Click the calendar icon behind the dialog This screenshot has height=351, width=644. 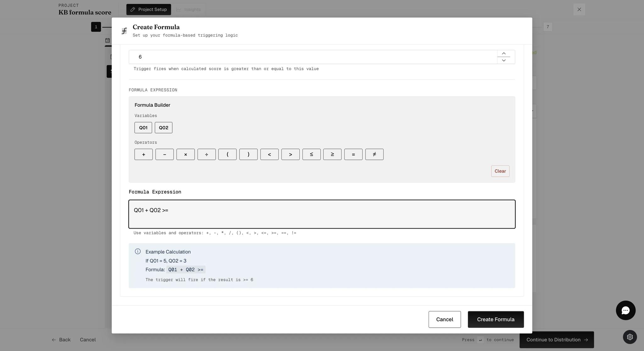(x=108, y=40)
